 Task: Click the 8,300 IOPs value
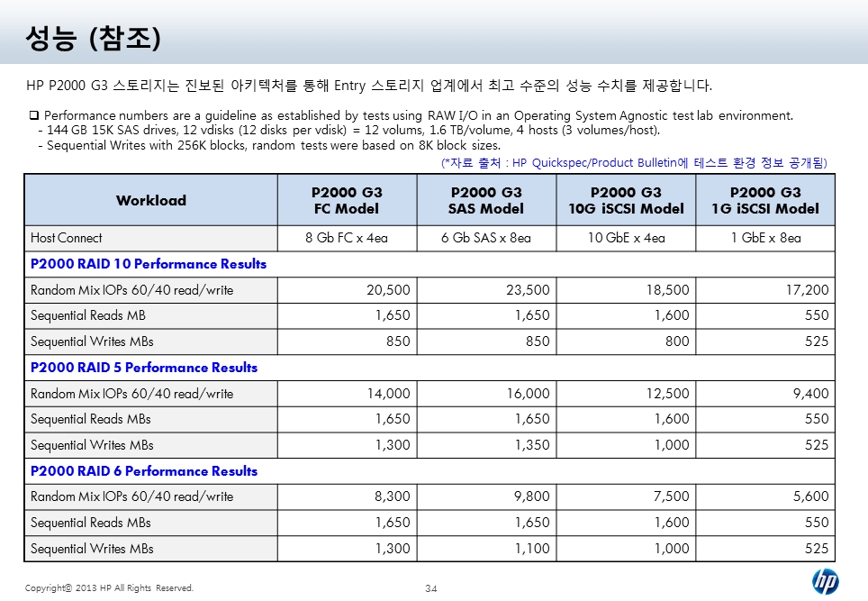click(x=393, y=496)
